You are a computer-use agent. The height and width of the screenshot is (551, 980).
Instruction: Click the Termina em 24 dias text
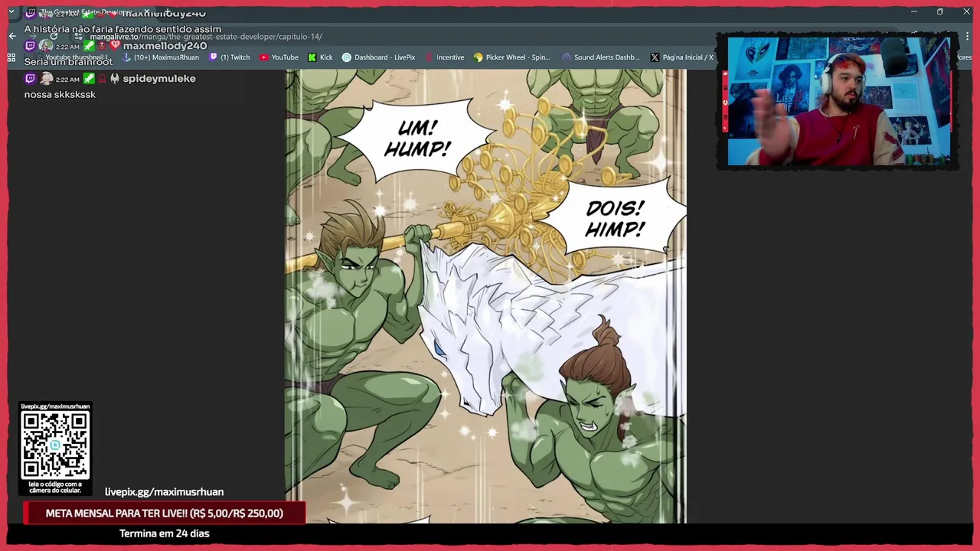pyautogui.click(x=164, y=533)
